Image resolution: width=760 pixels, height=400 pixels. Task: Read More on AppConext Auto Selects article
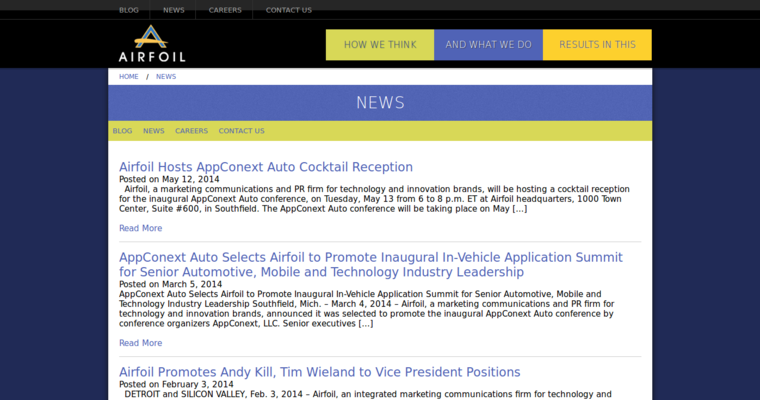[141, 343]
